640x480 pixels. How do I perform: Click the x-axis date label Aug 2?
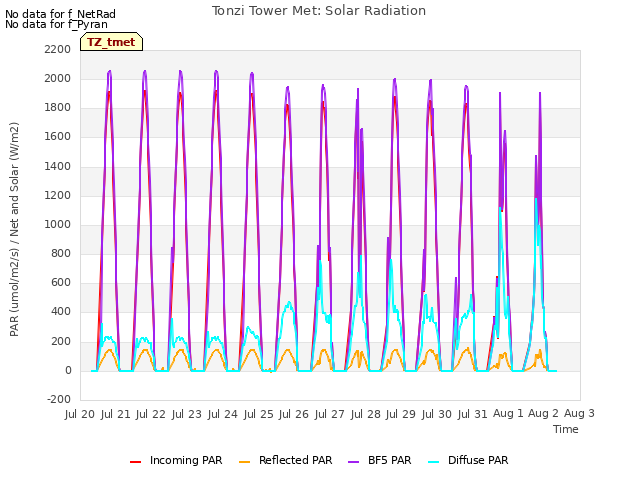(x=543, y=413)
